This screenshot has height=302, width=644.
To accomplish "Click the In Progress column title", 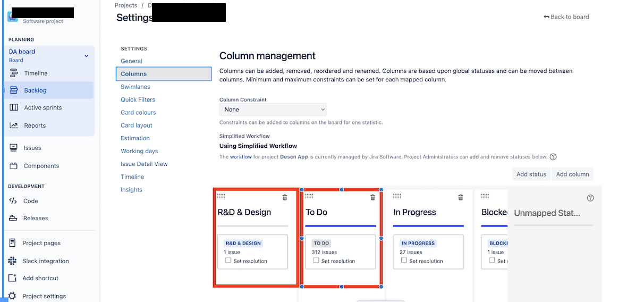I will [415, 212].
